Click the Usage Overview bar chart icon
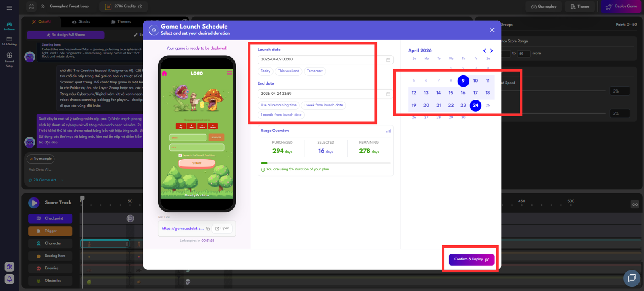The height and width of the screenshot is (291, 644). point(388,131)
